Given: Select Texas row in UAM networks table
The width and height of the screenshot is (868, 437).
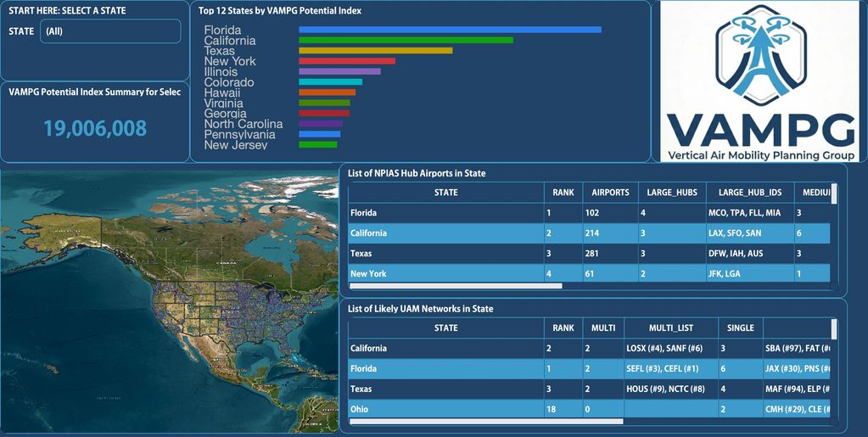Looking at the screenshot, I should coord(590,389).
